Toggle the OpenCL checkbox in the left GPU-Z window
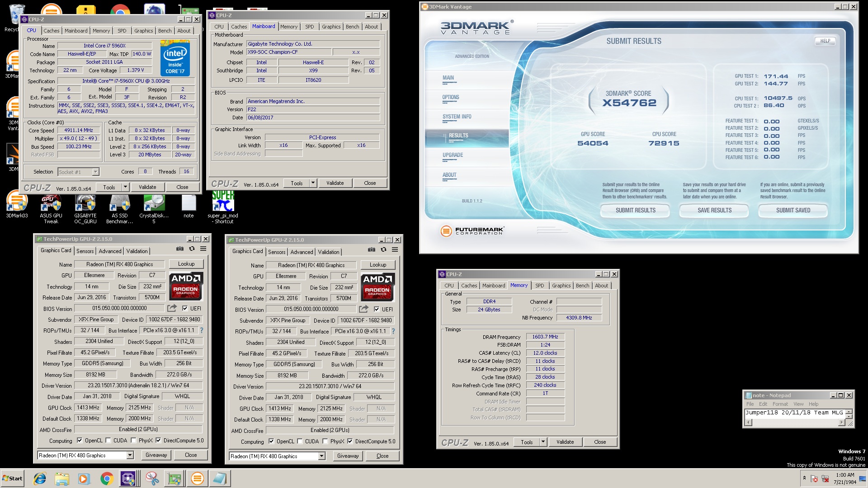 (x=80, y=441)
